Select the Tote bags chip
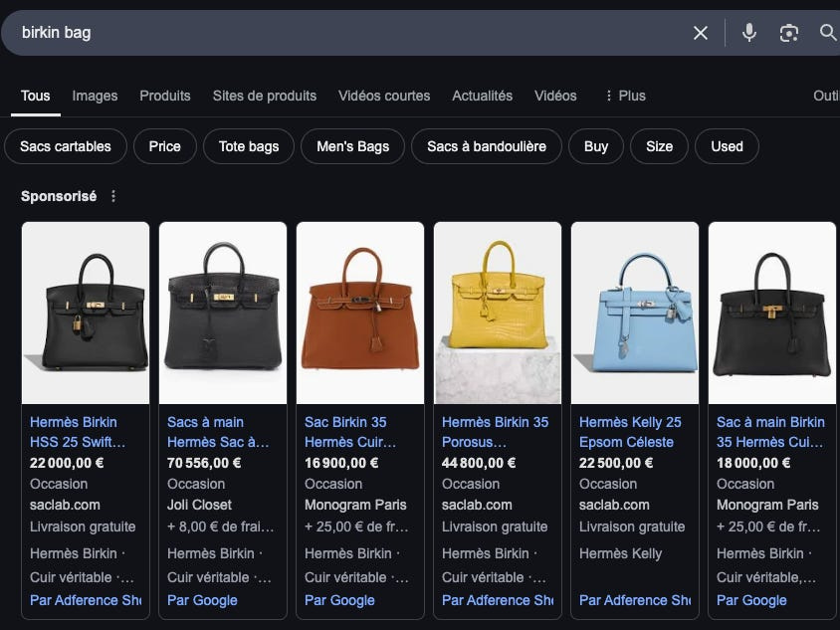840x630 pixels. click(249, 146)
